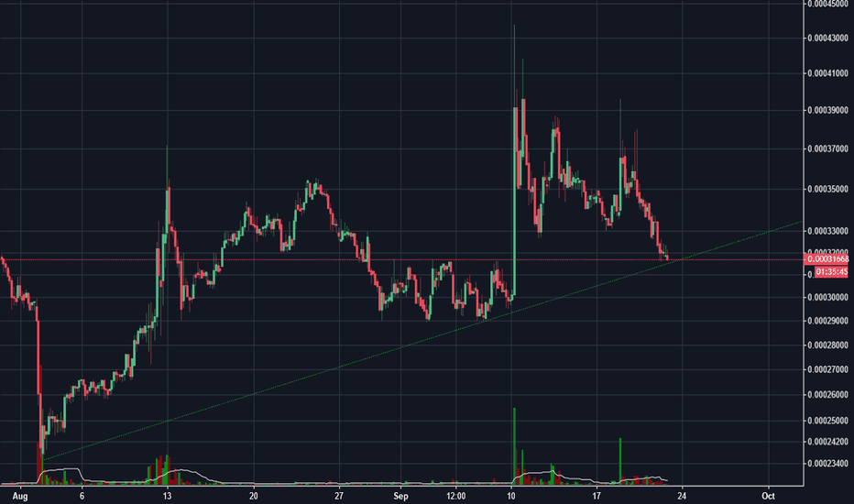This screenshot has width=854, height=504.
Task: Click the Aug label on time axis
Action: tap(20, 497)
